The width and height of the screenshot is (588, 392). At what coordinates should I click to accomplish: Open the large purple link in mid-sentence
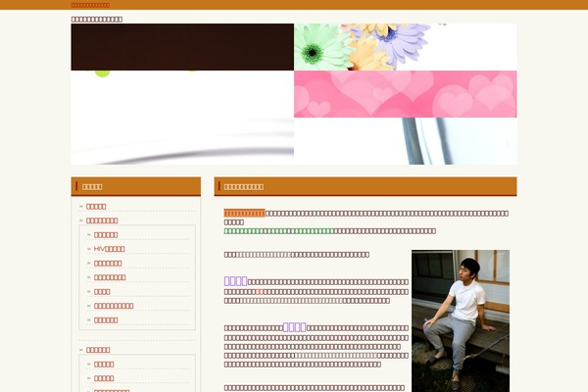pos(294,327)
